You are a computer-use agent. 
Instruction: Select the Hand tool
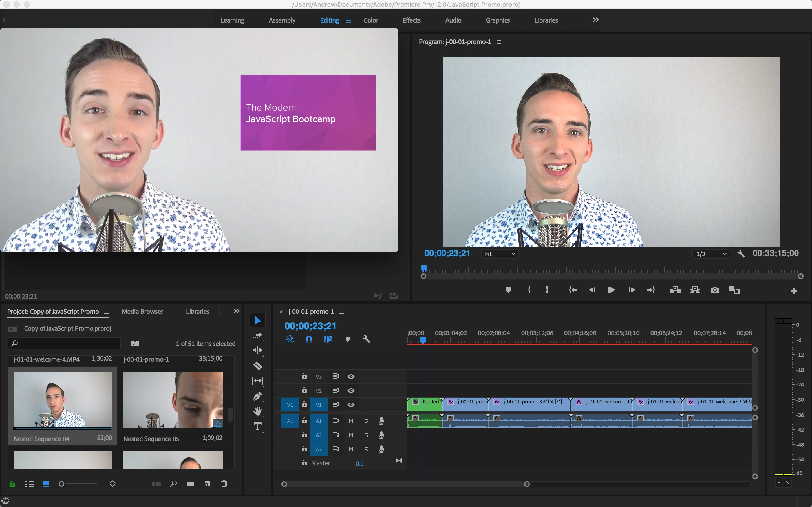click(257, 411)
